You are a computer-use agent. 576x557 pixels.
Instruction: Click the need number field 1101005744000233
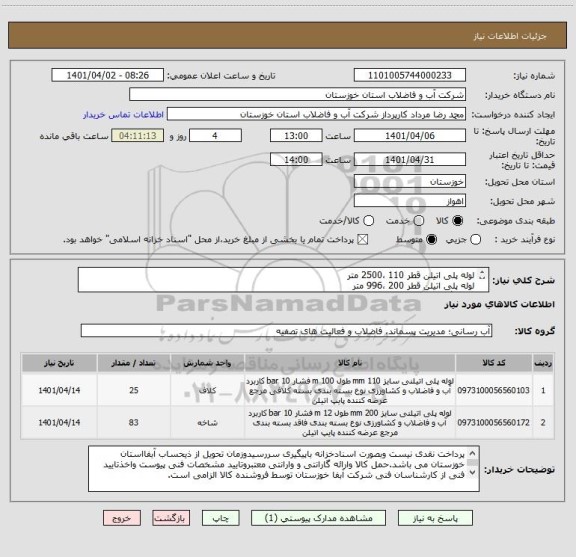tap(410, 75)
